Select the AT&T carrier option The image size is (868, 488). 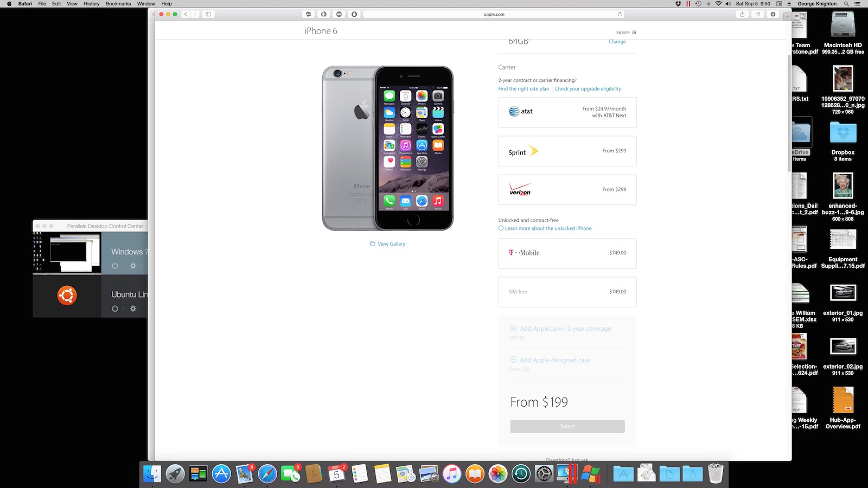(567, 112)
